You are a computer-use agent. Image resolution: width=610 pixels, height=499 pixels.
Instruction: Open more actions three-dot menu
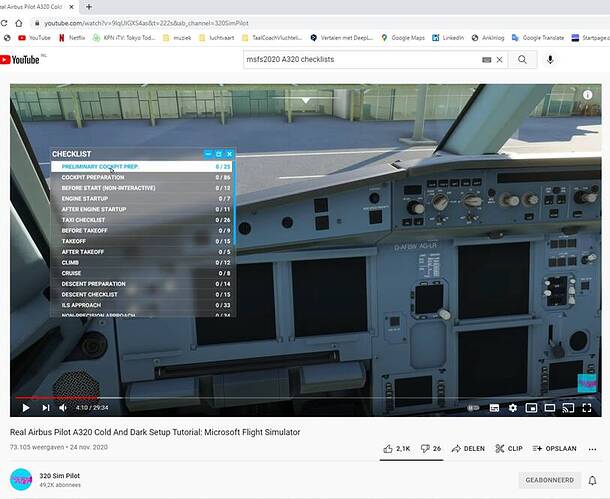coord(592,449)
